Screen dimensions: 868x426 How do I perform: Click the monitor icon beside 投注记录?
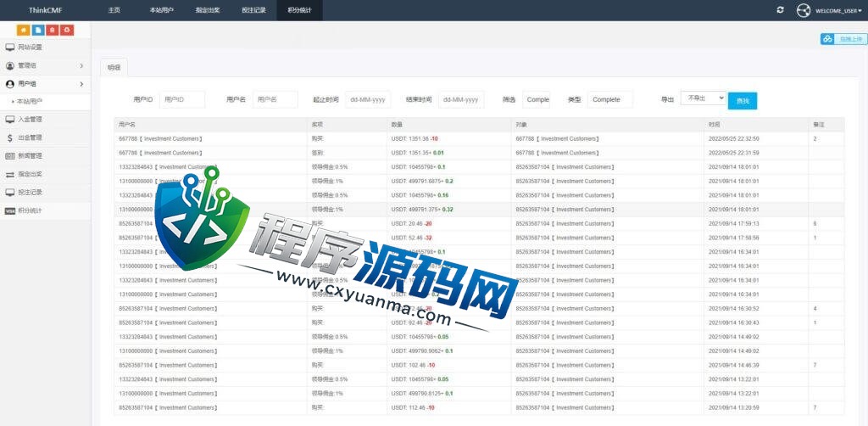[10, 193]
